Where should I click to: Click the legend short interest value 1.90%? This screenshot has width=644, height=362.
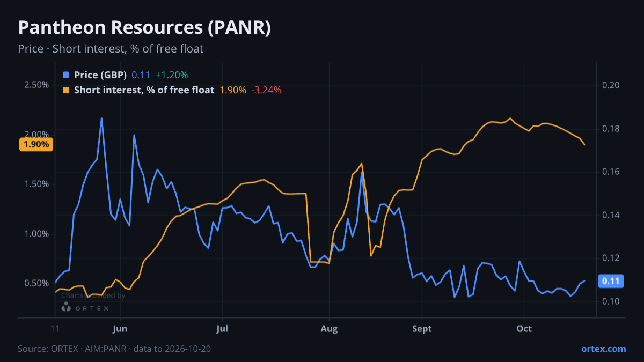point(233,90)
